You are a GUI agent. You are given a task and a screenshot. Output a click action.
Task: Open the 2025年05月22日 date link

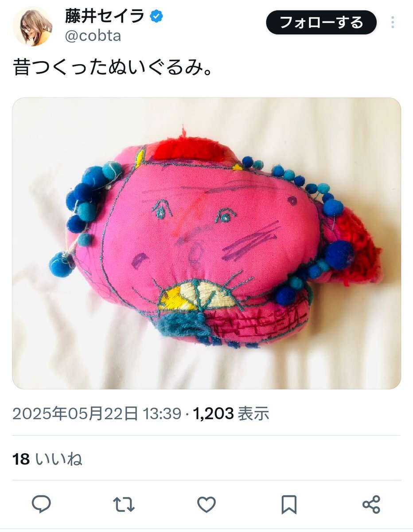coord(75,414)
